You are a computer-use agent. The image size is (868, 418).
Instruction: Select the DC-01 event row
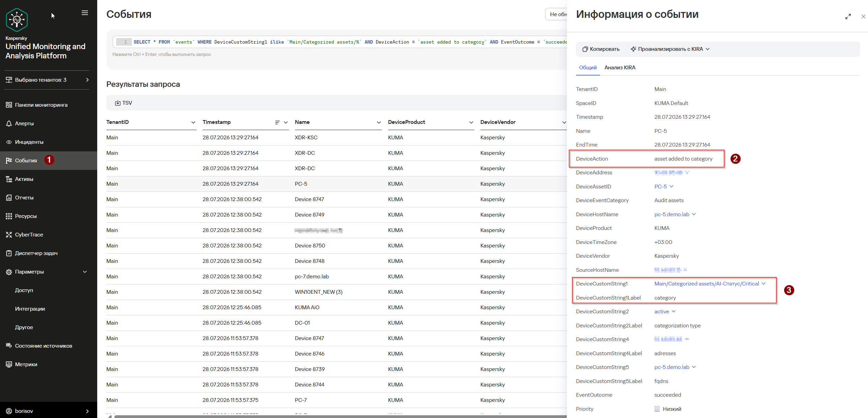[336, 323]
